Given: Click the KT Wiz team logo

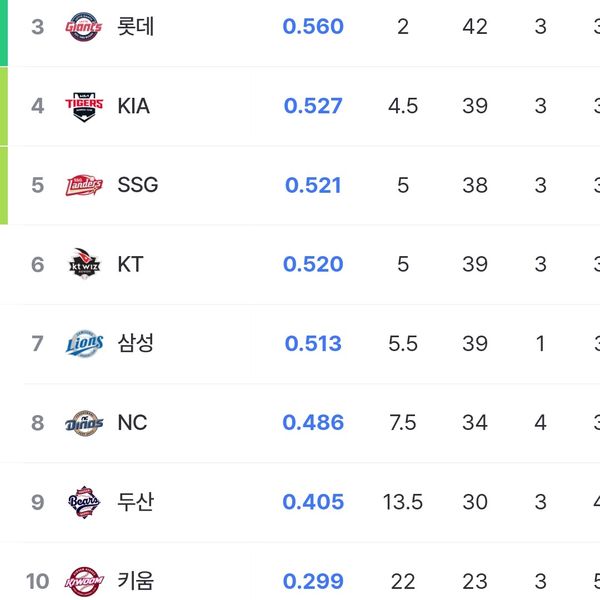Looking at the screenshot, I should click(x=84, y=264).
